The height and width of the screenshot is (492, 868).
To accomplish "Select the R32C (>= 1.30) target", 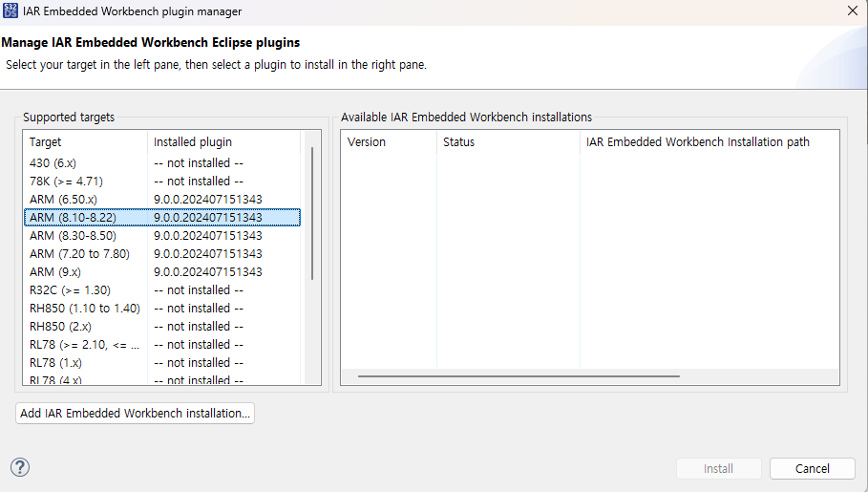I will [x=162, y=290].
